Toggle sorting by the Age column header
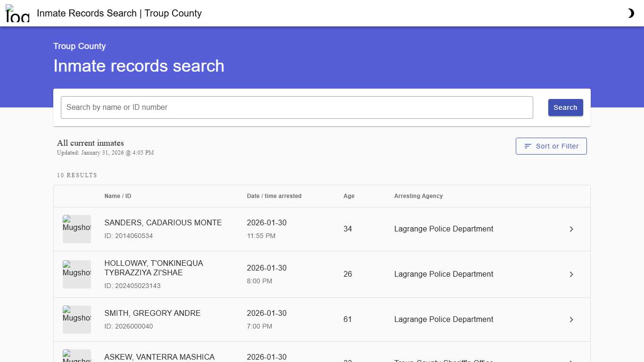 point(348,196)
